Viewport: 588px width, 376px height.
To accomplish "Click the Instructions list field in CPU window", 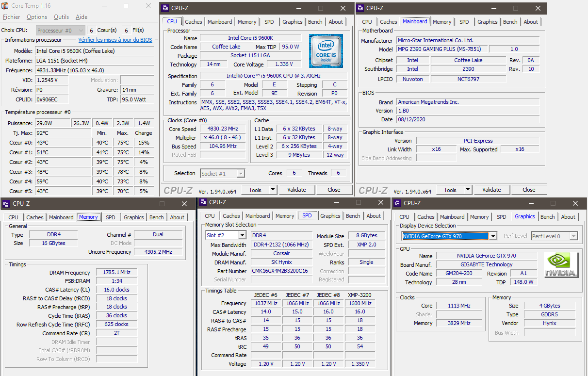I will (274, 105).
